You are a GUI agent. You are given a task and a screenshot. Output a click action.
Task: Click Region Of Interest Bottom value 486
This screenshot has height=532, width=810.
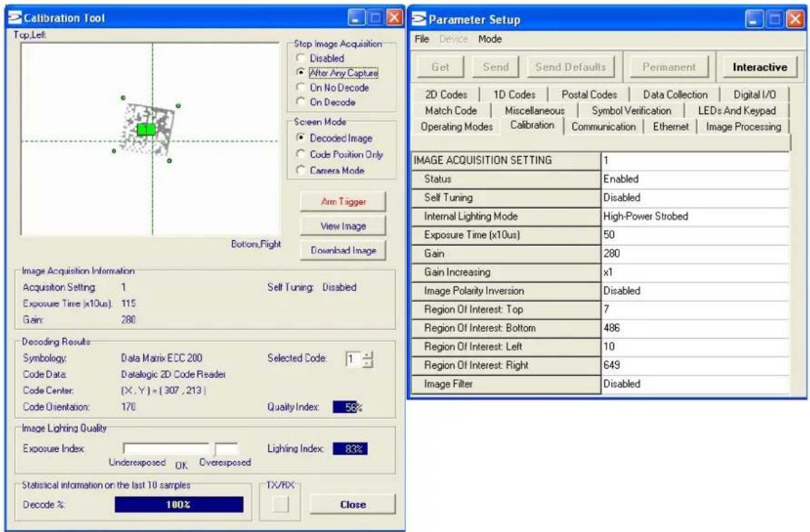coord(695,328)
